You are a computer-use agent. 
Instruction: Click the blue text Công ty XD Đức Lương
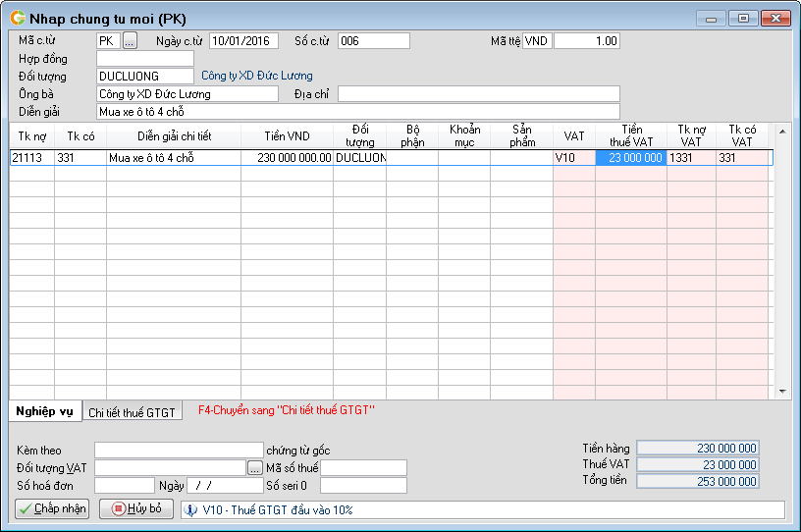(x=257, y=76)
